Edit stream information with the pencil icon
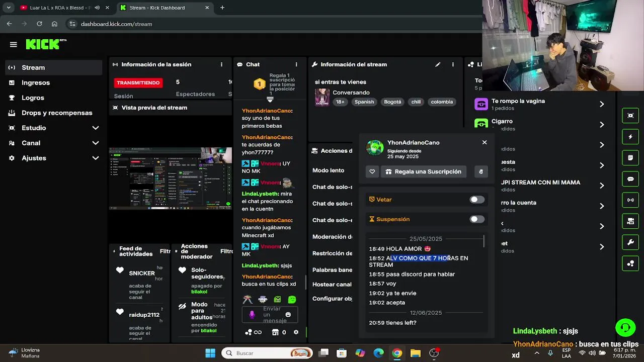Image resolution: width=644 pixels, height=362 pixels. point(438,64)
